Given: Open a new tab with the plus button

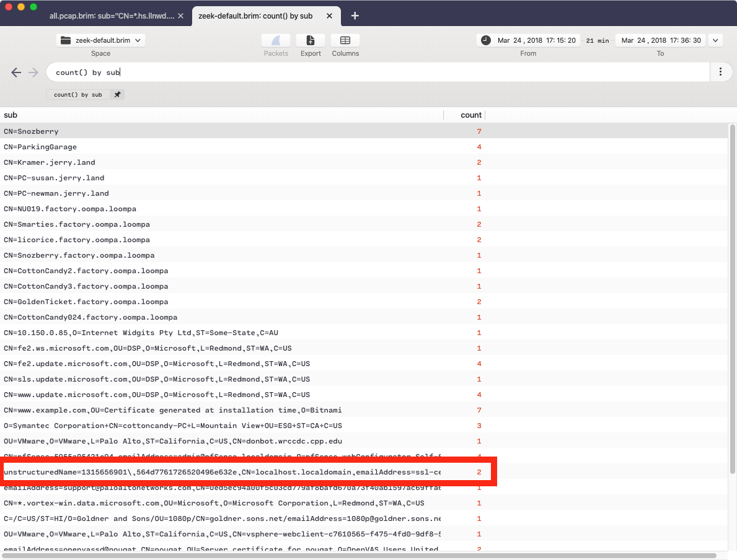Looking at the screenshot, I should (x=355, y=15).
